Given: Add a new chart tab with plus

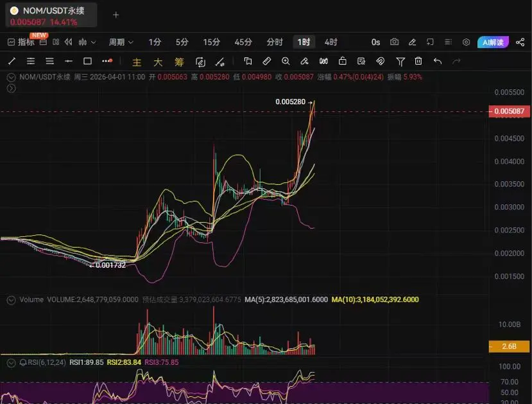Looking at the screenshot, I should click(116, 15).
